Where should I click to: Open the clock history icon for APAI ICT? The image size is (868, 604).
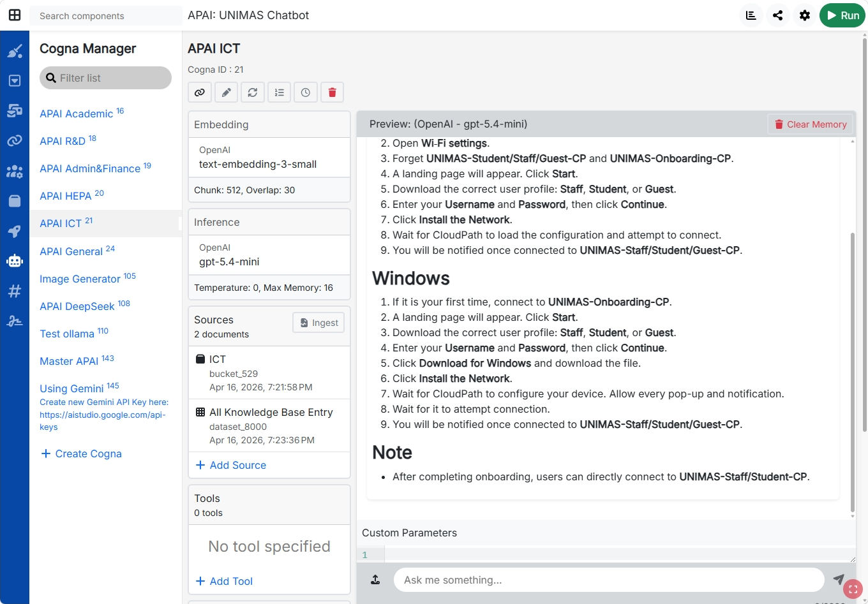pyautogui.click(x=306, y=92)
